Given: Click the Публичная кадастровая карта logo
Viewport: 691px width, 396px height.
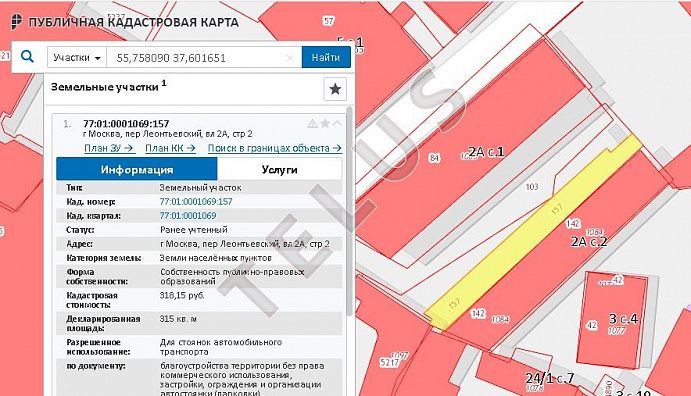Looking at the screenshot, I should [x=125, y=22].
